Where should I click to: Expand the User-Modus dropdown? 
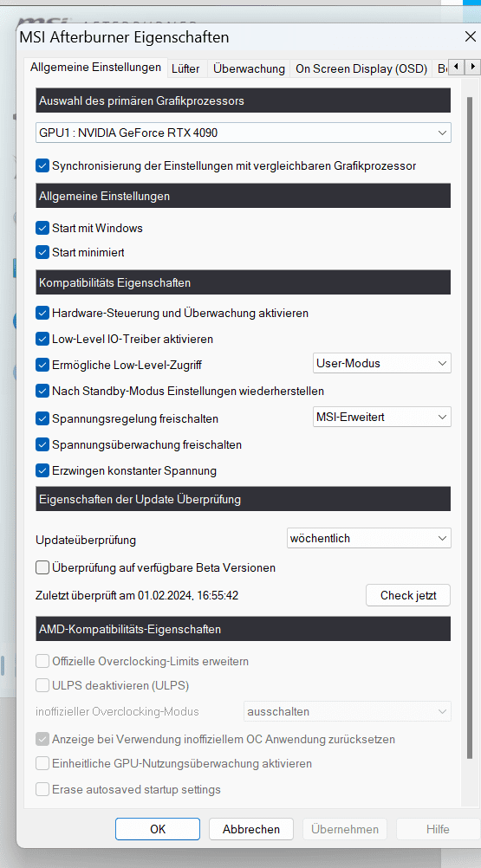click(382, 364)
